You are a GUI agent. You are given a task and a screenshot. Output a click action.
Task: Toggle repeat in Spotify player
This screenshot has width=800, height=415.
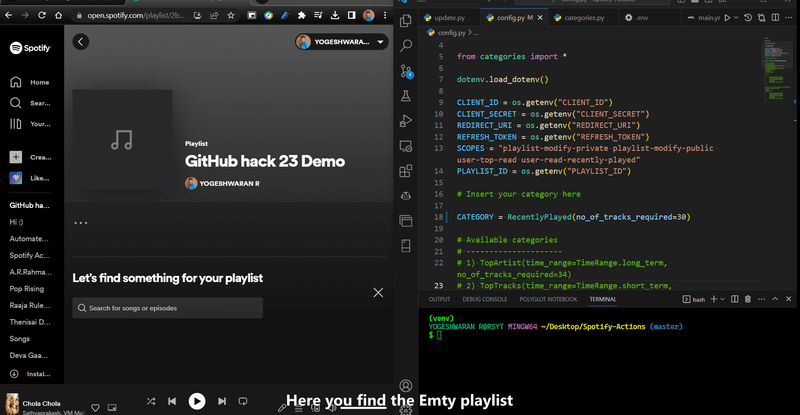243,401
